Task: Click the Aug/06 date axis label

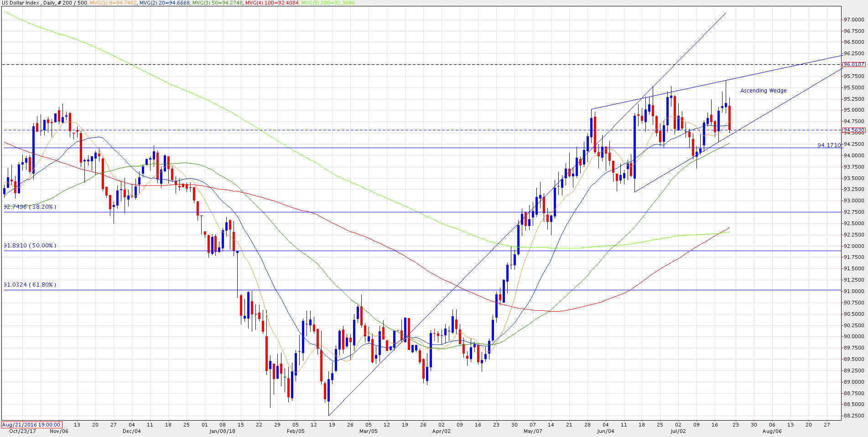Action: 772,431
